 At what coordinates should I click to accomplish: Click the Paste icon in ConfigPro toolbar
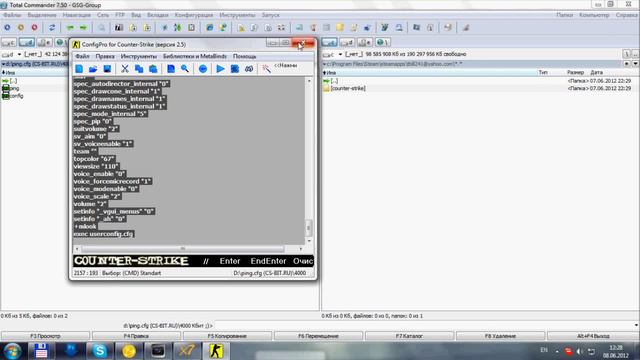[153, 69]
